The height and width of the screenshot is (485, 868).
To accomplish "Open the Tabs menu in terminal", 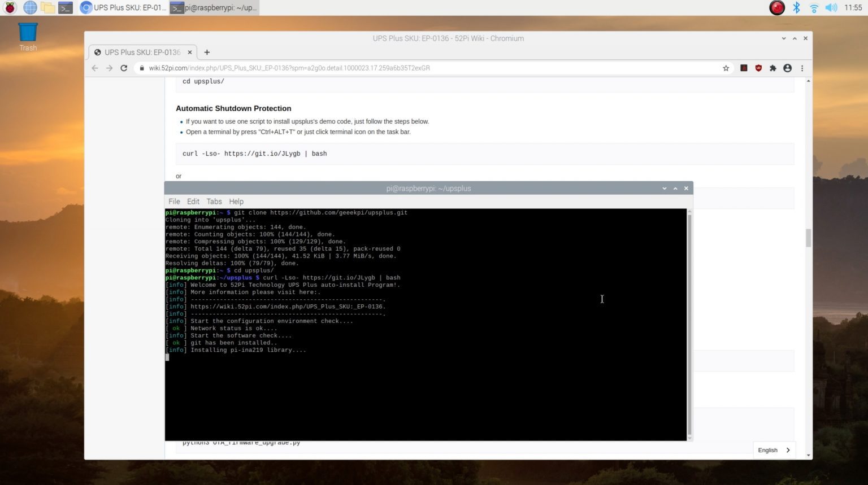I will click(x=214, y=201).
